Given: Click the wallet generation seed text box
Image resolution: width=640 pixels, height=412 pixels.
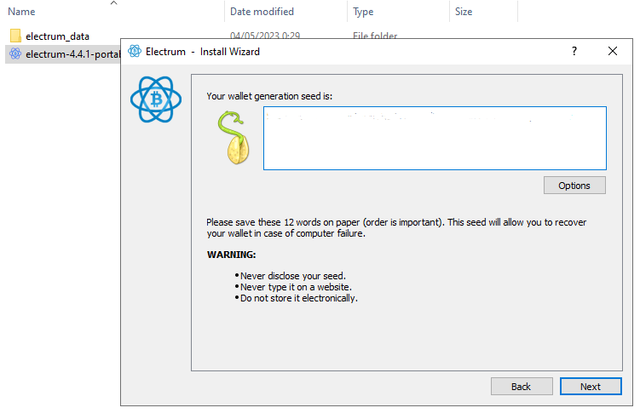Looking at the screenshot, I should click(435, 138).
